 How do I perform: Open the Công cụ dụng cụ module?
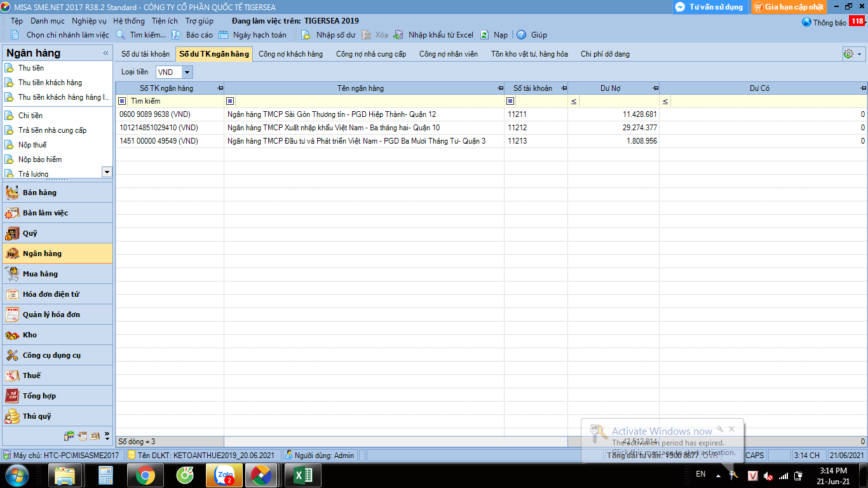(x=58, y=355)
